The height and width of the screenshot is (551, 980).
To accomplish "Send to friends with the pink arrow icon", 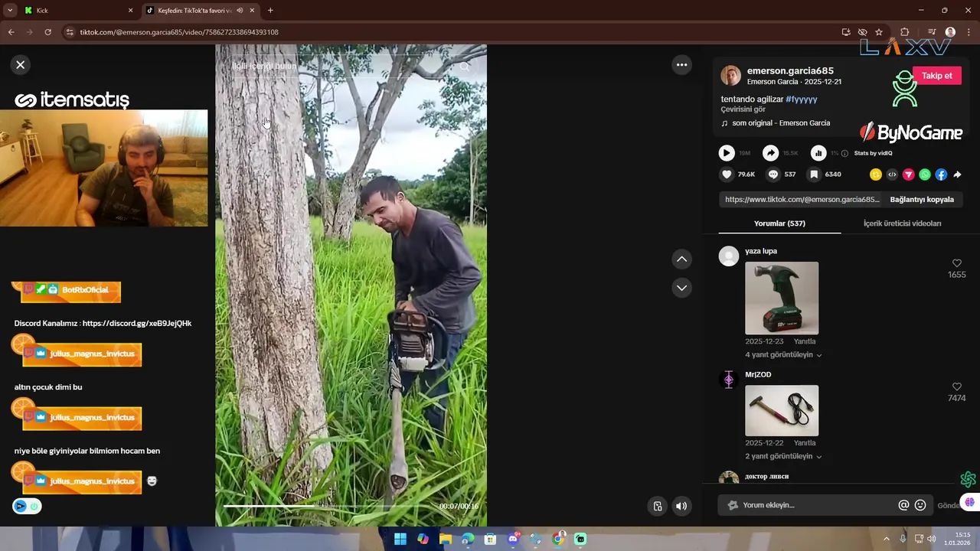I will click(x=909, y=174).
